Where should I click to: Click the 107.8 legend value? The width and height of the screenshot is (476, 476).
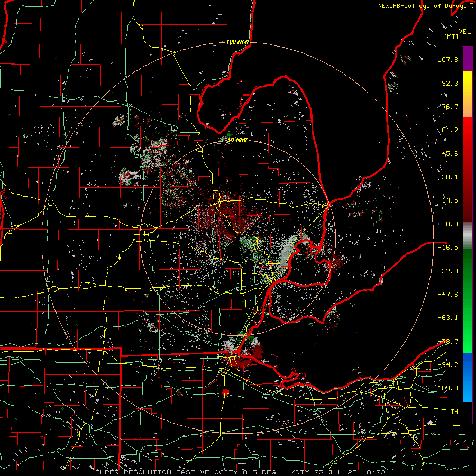pyautogui.click(x=448, y=59)
